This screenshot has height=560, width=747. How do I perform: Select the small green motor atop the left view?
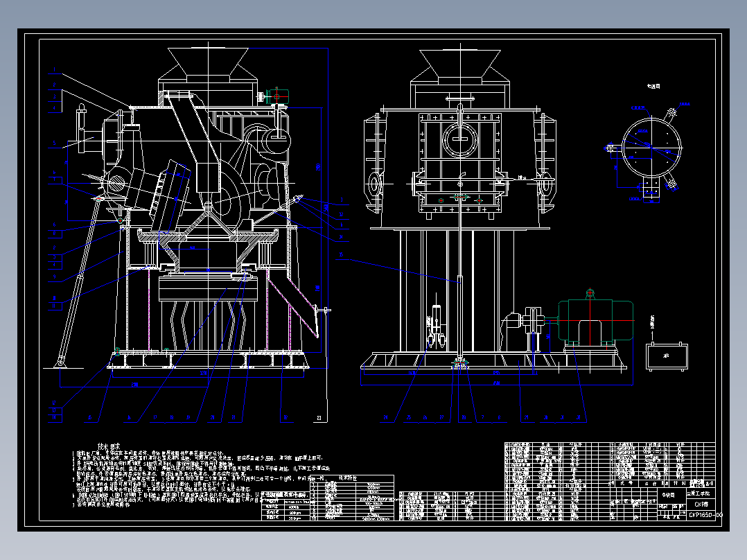[x=276, y=96]
